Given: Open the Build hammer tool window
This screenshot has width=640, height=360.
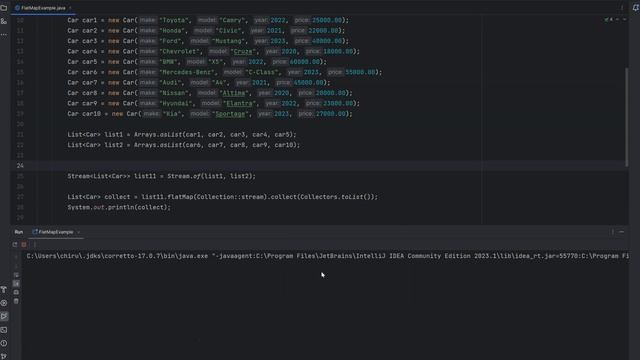Looking at the screenshot, I should [4, 289].
